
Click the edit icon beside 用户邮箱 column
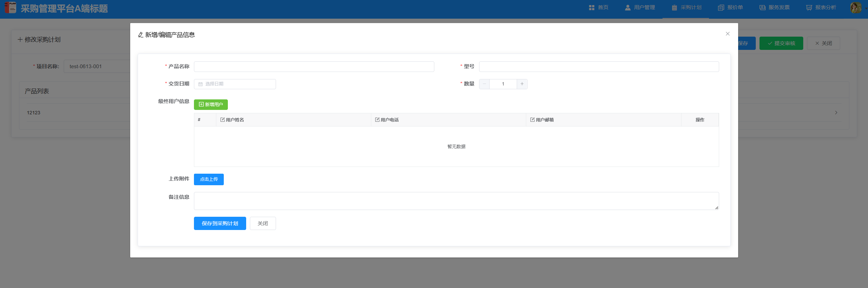(x=532, y=120)
